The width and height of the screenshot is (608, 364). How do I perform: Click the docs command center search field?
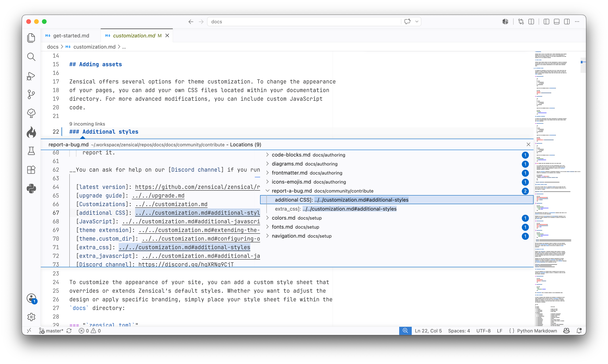[304, 22]
